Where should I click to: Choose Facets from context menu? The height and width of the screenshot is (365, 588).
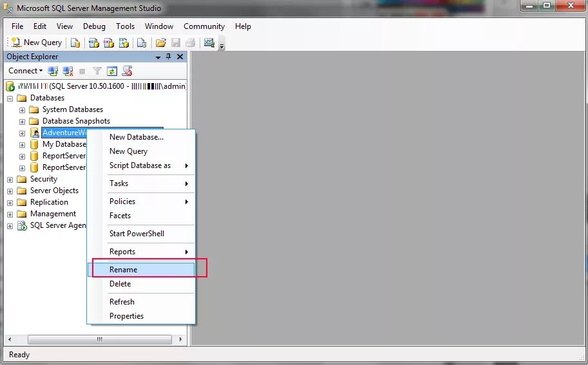[x=141, y=216]
